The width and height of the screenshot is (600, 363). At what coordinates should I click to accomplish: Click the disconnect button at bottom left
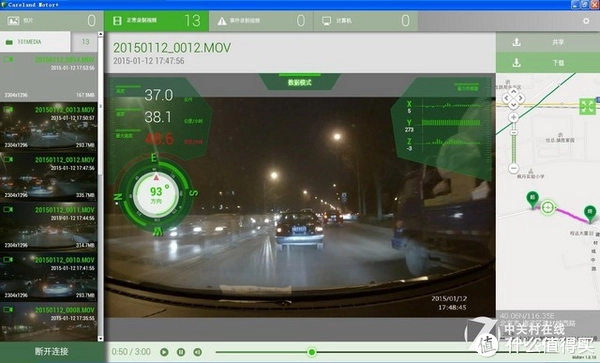52,352
